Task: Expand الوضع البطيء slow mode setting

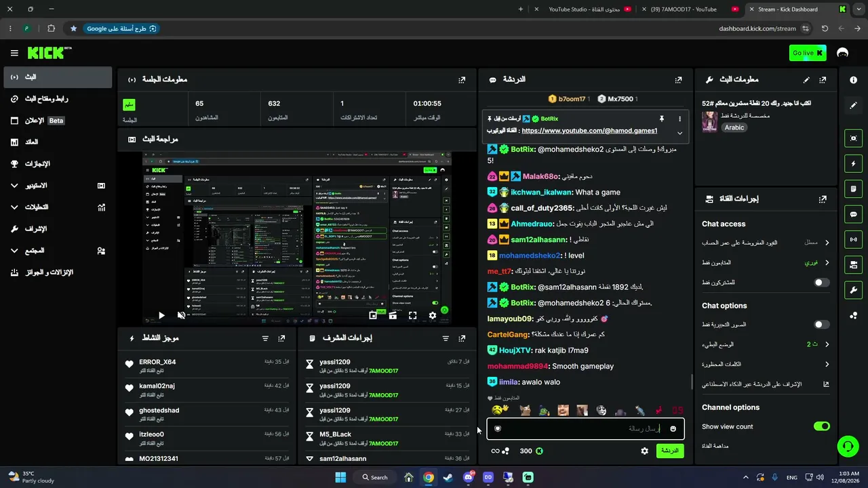Action: [766, 344]
